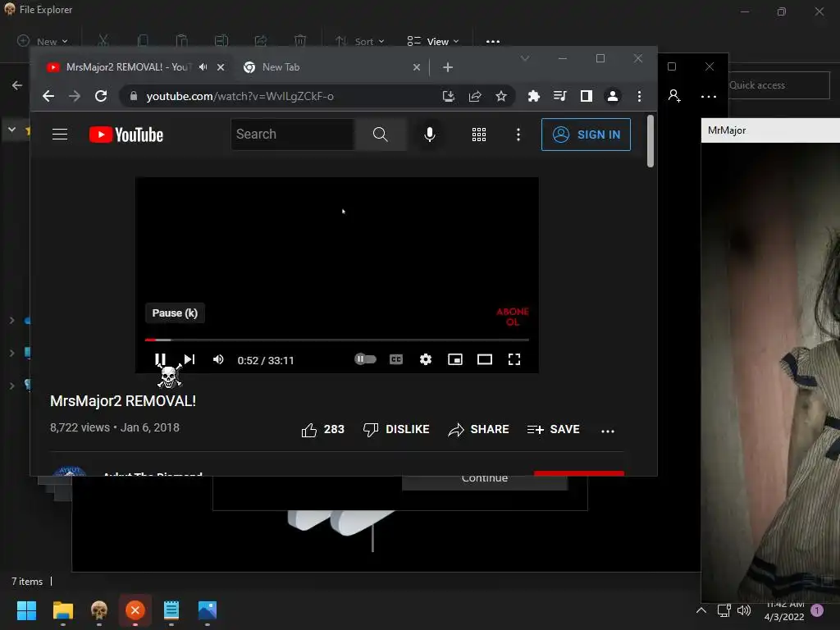Open video player settings gear

pos(426,359)
